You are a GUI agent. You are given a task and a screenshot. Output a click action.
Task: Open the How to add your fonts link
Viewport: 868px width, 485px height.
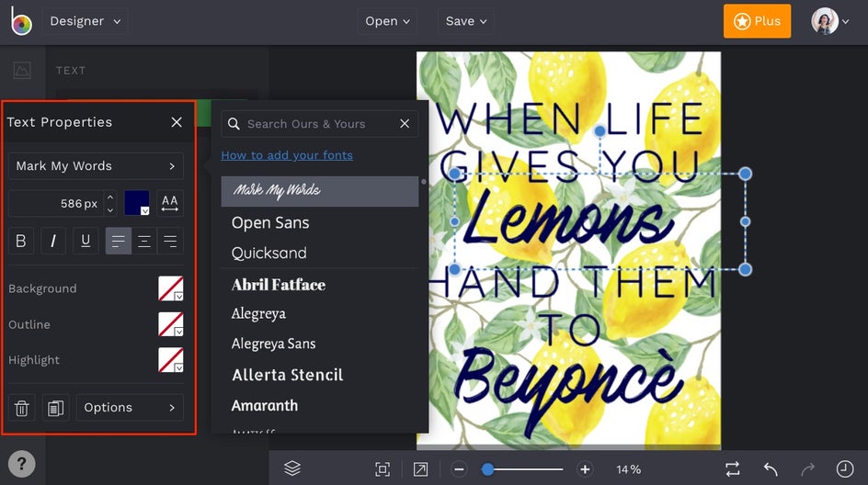287,155
